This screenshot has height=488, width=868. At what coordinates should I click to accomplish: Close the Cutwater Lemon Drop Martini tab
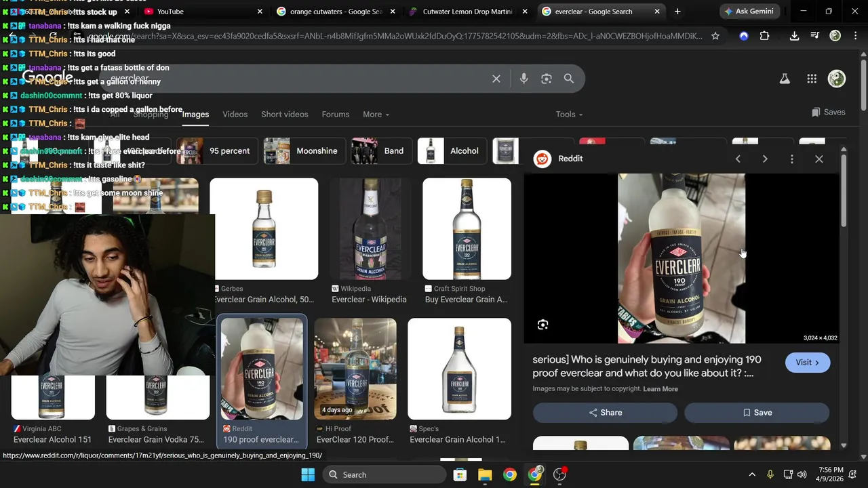[x=526, y=12]
